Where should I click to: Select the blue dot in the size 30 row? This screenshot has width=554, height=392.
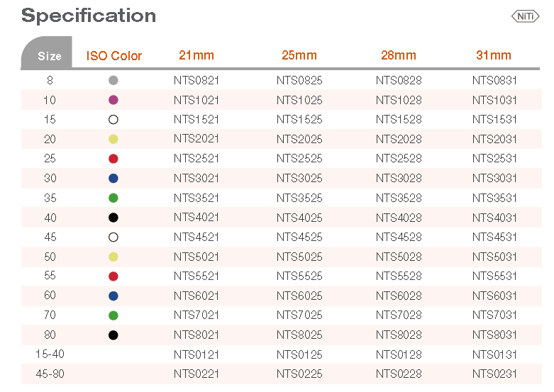(x=113, y=179)
